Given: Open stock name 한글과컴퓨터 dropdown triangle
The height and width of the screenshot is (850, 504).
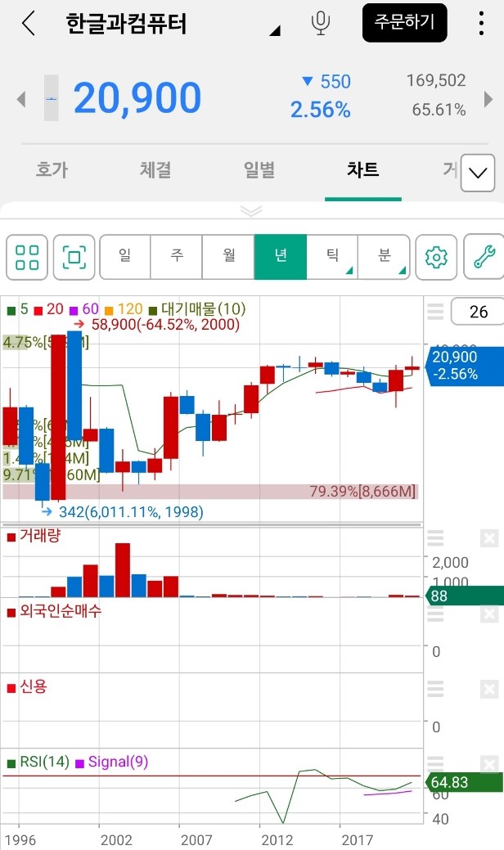Looking at the screenshot, I should (275, 30).
